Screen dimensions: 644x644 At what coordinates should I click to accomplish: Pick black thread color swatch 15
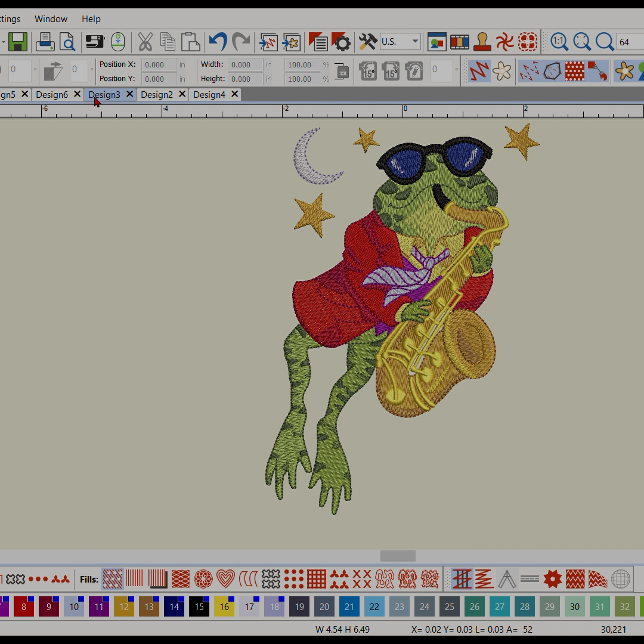pos(199,606)
